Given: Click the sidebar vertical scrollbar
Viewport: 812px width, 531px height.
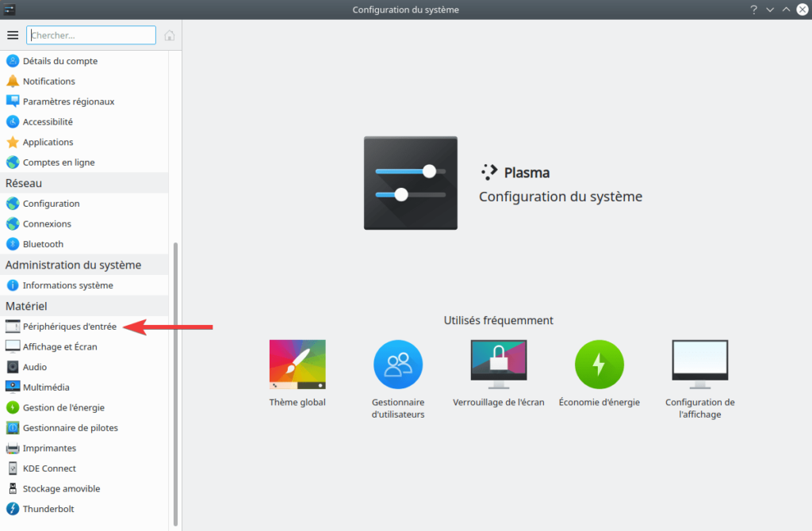Looking at the screenshot, I should (175, 384).
